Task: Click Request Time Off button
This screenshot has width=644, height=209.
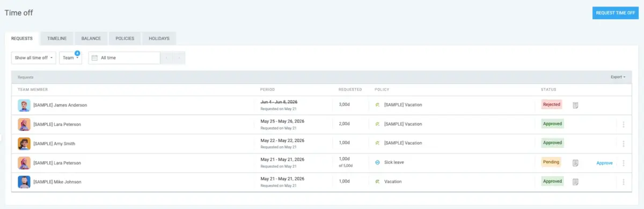Action: (615, 13)
